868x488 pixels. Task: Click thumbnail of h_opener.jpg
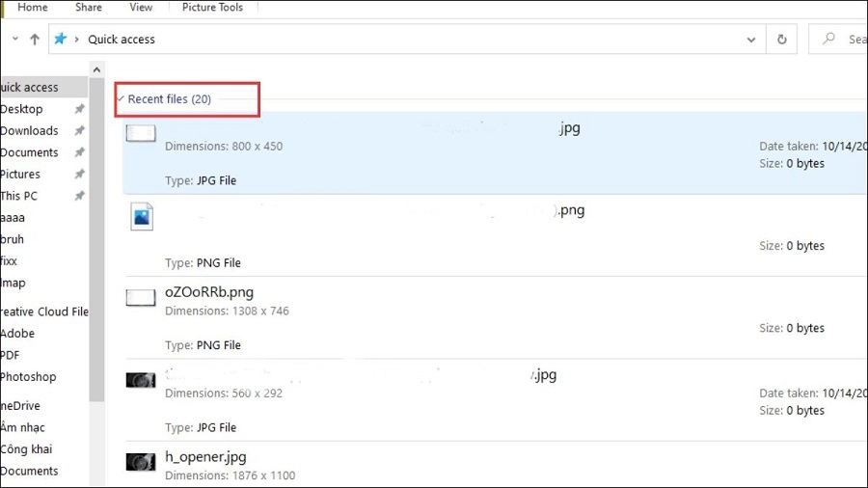(141, 462)
